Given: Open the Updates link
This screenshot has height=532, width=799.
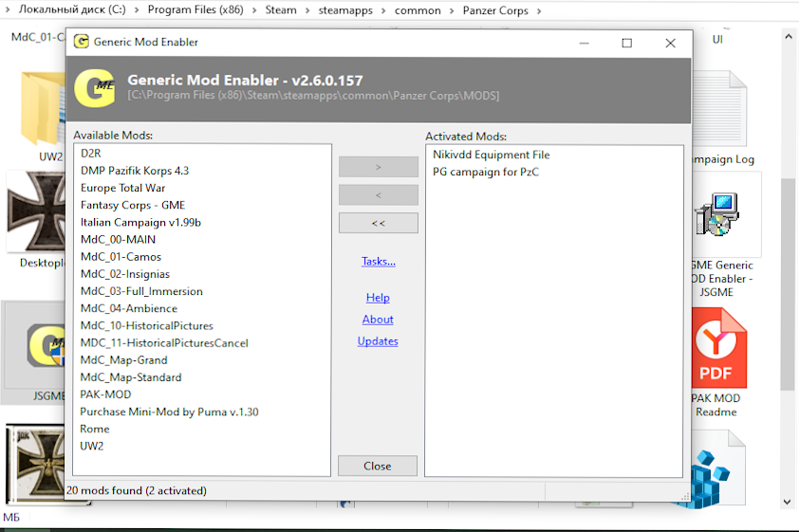Looking at the screenshot, I should pos(378,341).
